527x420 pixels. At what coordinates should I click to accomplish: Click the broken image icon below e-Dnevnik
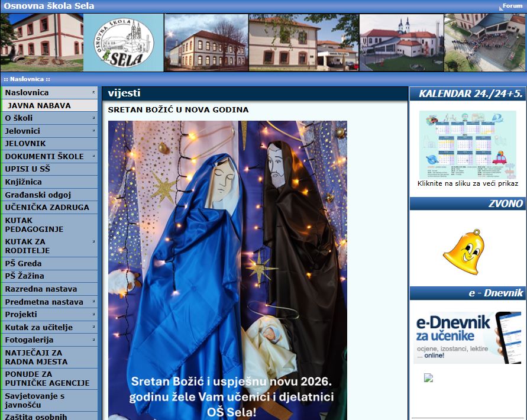point(429,378)
